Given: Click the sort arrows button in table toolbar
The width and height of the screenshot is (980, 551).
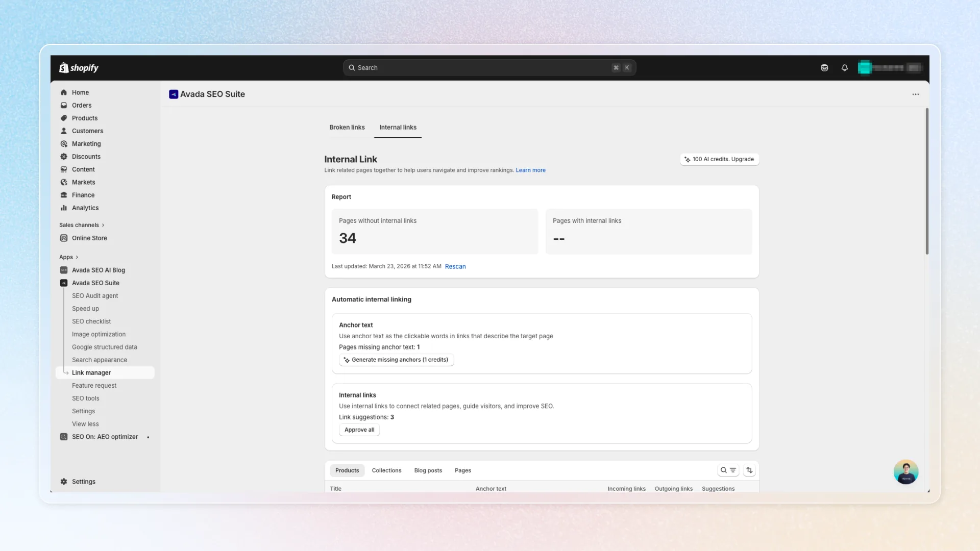Looking at the screenshot, I should tap(749, 470).
